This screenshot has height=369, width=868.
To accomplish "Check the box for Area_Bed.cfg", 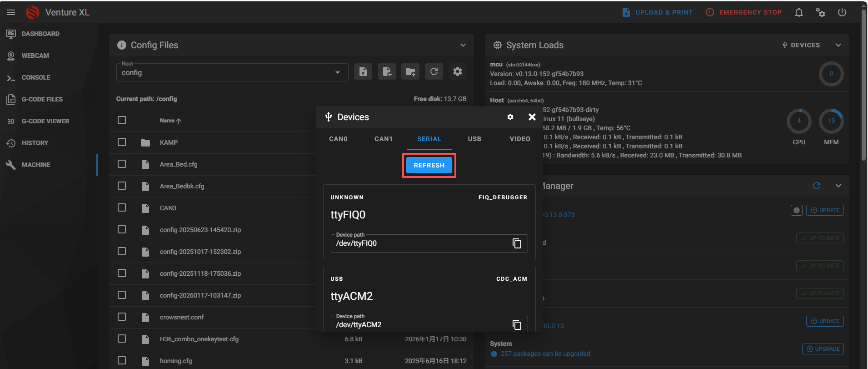I will pyautogui.click(x=122, y=164).
